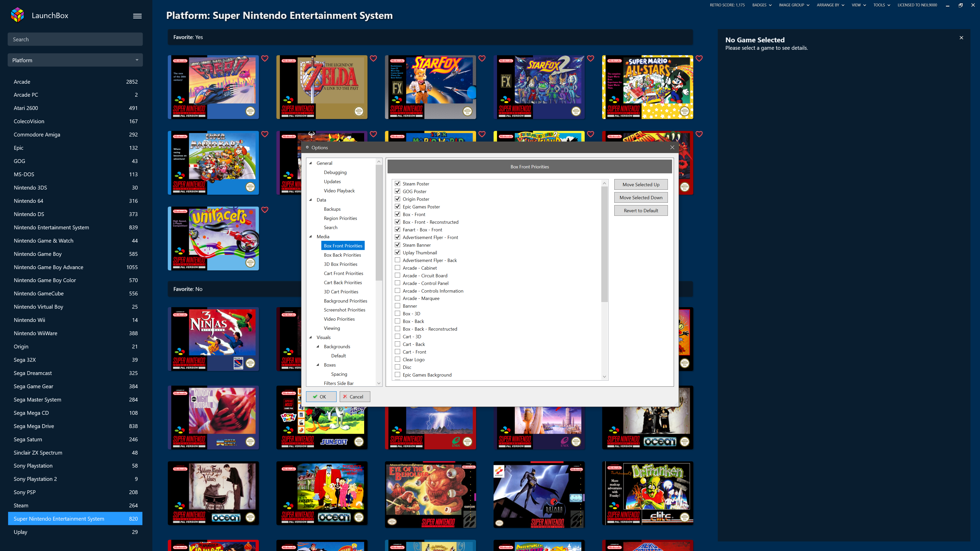This screenshot has width=980, height=551.
Task: Open Video Playback settings page
Action: point(339,191)
